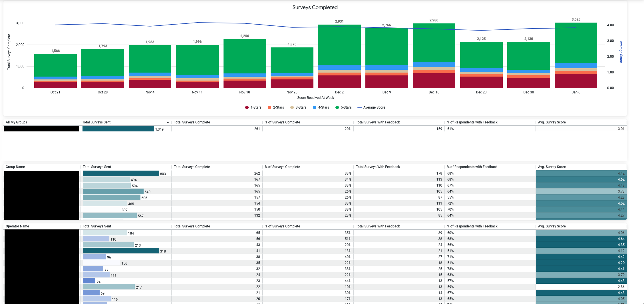The width and height of the screenshot is (644, 304).
Task: Select the 2.86 average score cell
Action: pyautogui.click(x=581, y=287)
